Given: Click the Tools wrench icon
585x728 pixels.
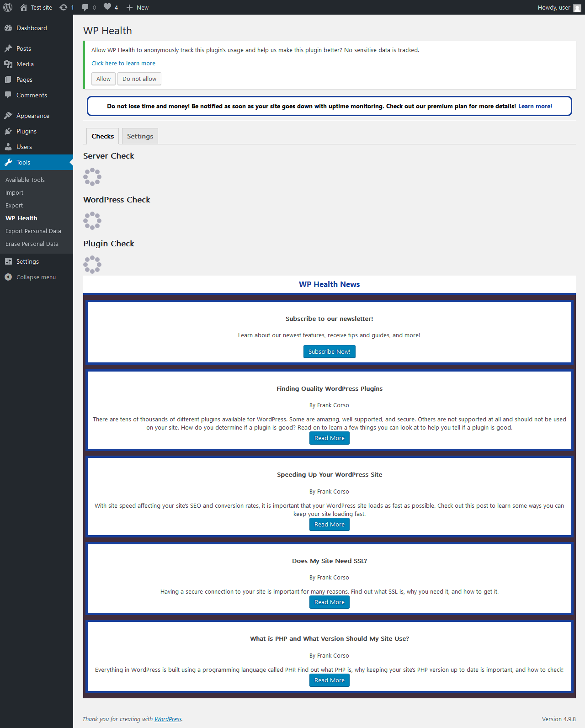Looking at the screenshot, I should click(8, 162).
